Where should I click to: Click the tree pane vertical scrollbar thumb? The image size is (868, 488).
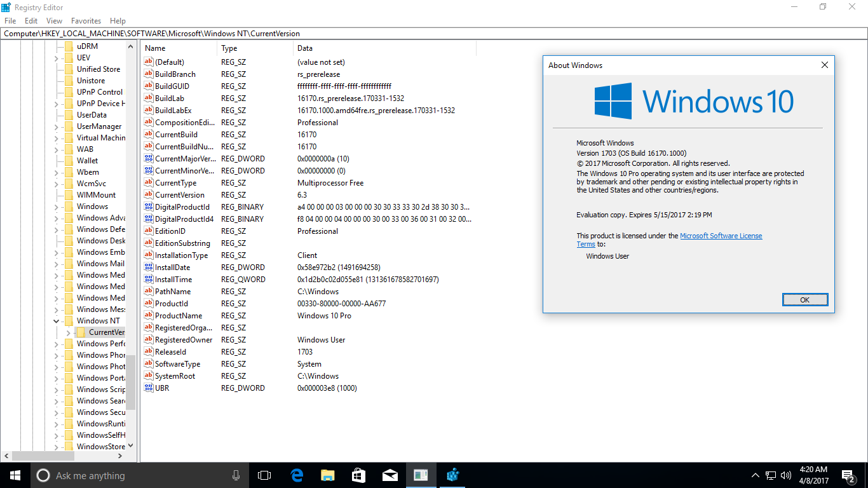(x=131, y=382)
